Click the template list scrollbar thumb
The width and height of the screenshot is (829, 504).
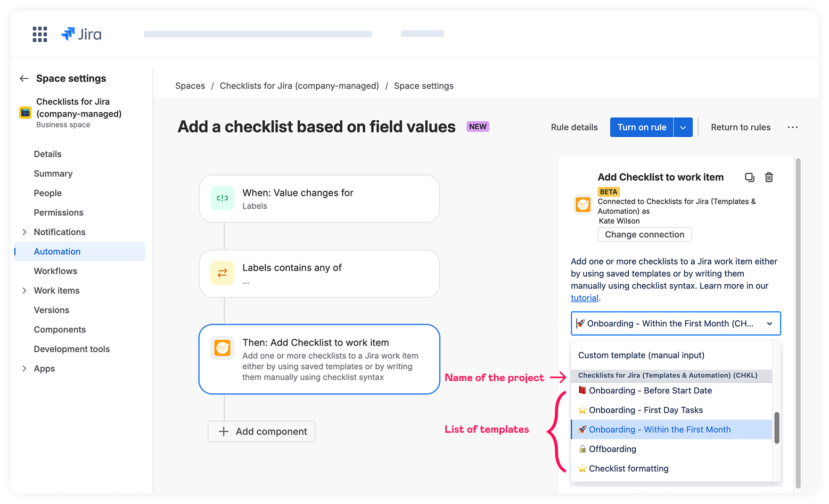point(777,427)
